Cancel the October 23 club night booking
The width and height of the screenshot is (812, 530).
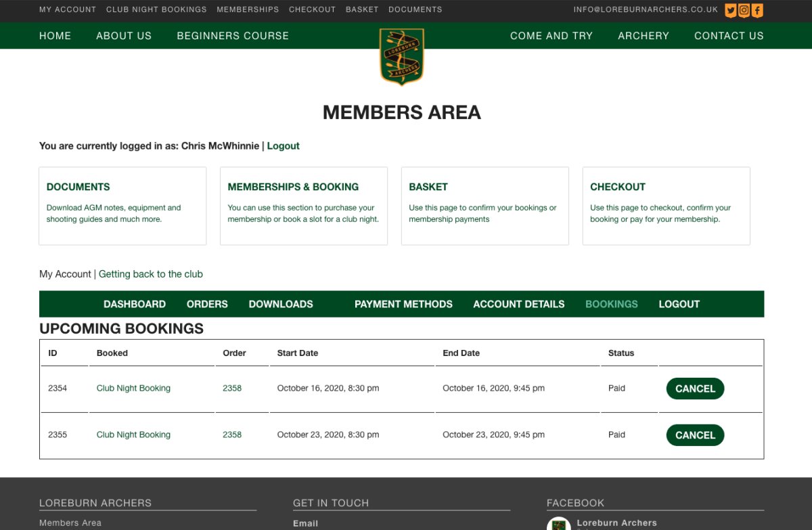695,435
